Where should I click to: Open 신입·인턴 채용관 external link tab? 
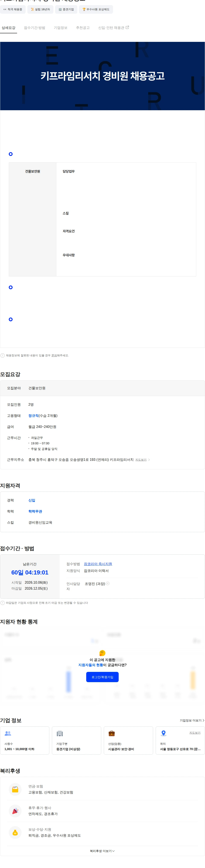pyautogui.click(x=113, y=28)
